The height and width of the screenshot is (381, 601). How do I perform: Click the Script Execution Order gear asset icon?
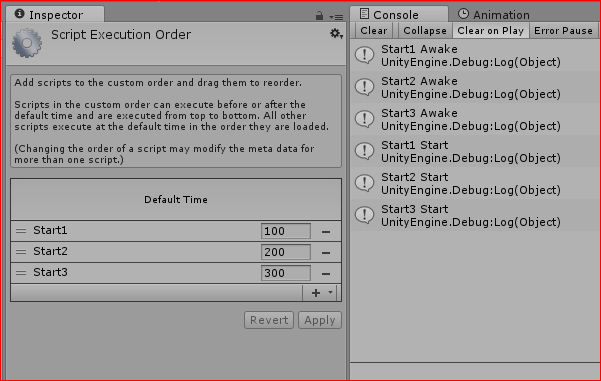27,43
